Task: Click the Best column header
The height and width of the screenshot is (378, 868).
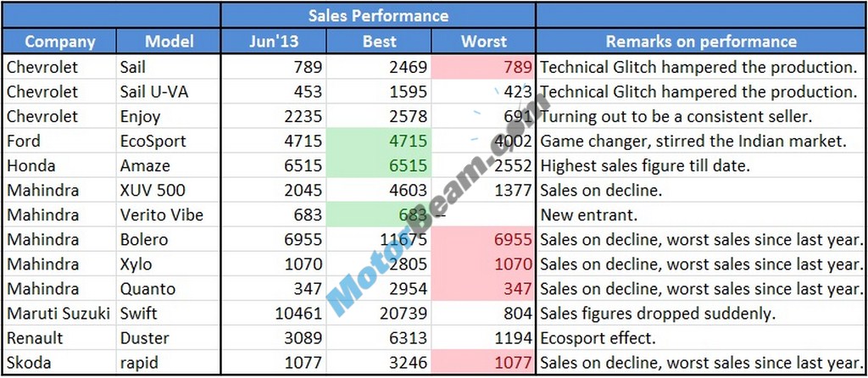Action: pyautogui.click(x=379, y=41)
